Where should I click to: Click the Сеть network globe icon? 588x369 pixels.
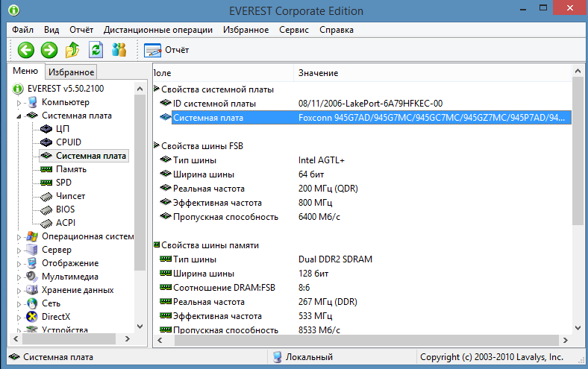[x=32, y=303]
